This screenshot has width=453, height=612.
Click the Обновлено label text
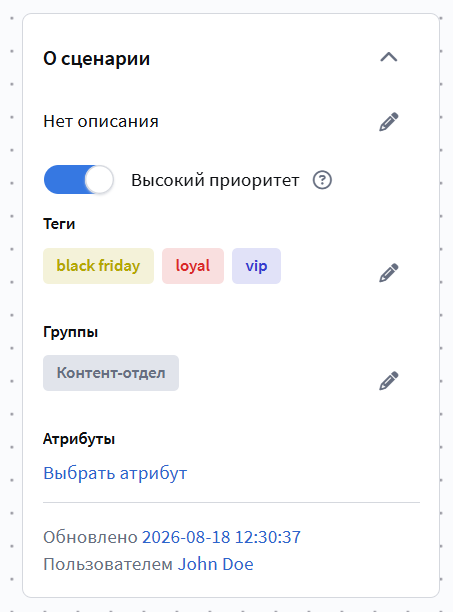click(x=90, y=537)
